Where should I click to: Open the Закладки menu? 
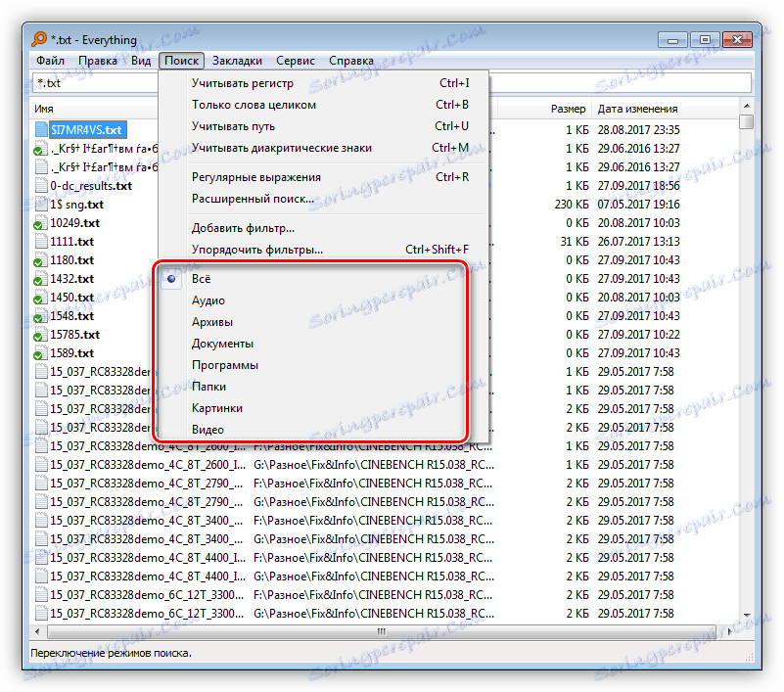[x=237, y=61]
